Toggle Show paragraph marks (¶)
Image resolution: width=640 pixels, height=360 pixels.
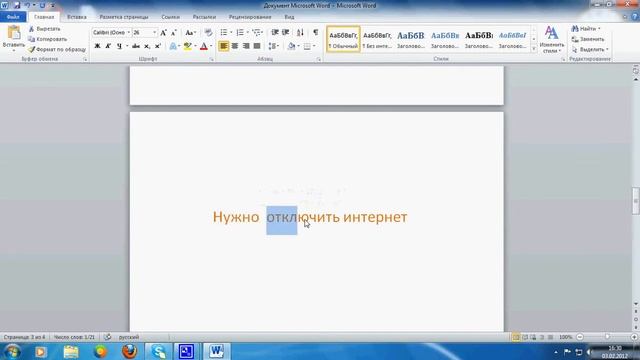316,32
